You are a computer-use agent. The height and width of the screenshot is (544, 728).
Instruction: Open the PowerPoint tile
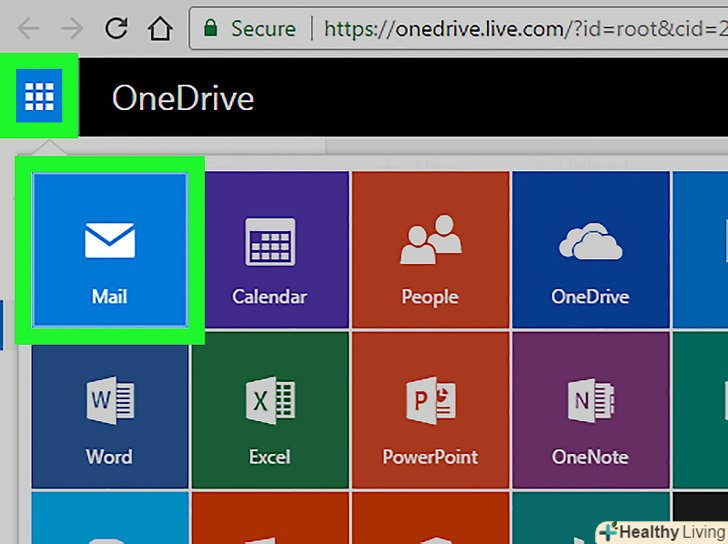[x=430, y=410]
